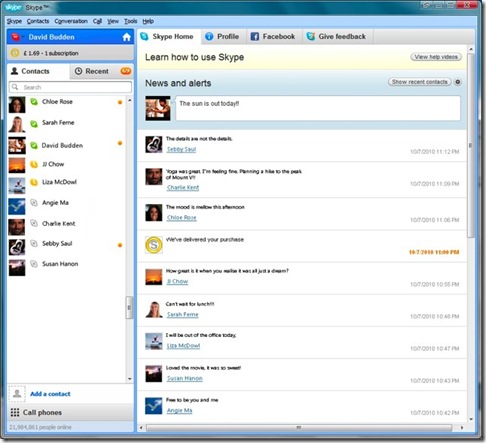Open the Help menu
Image resolution: width=486 pixels, height=443 pixels.
coord(148,21)
